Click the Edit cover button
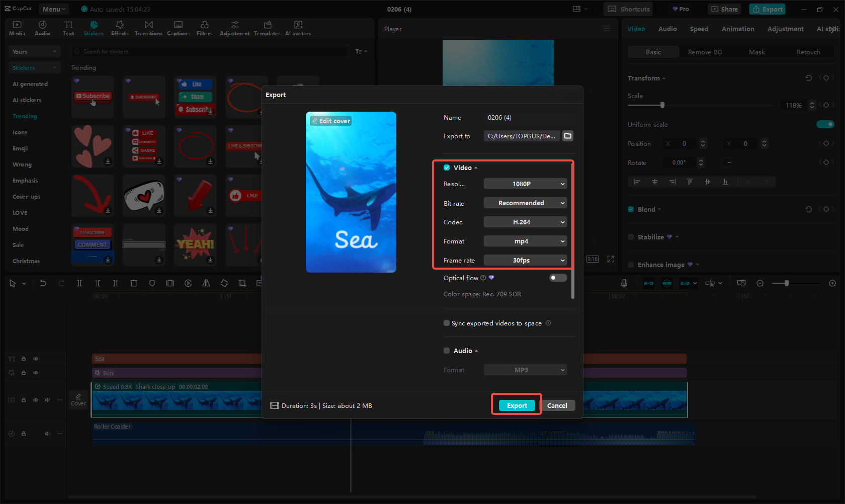Image resolution: width=845 pixels, height=504 pixels. [x=330, y=120]
